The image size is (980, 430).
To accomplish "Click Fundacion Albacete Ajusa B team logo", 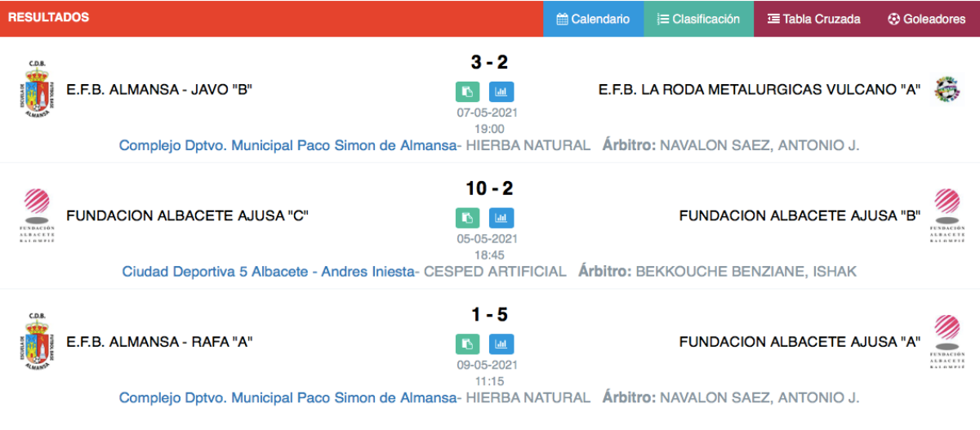I will tap(947, 215).
